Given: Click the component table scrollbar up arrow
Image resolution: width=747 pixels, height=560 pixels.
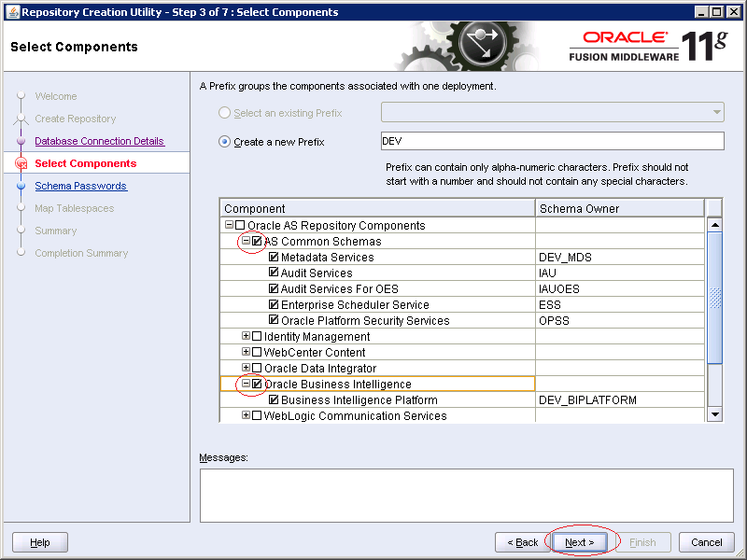Looking at the screenshot, I should pos(714,224).
